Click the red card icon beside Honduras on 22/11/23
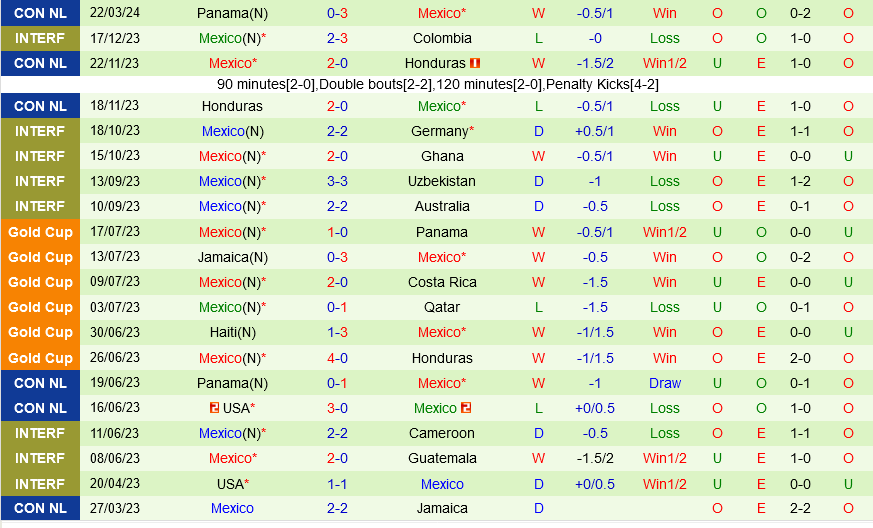Viewport: 873px width, 528px height. (475, 63)
